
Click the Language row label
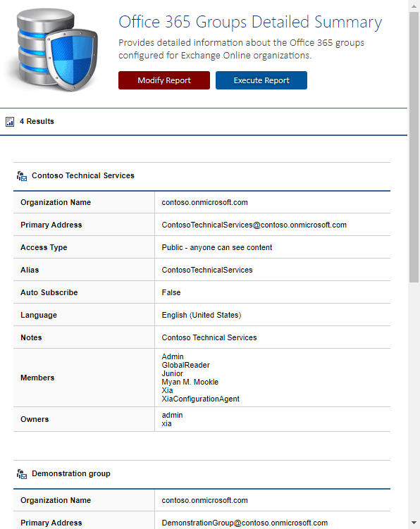pos(39,315)
